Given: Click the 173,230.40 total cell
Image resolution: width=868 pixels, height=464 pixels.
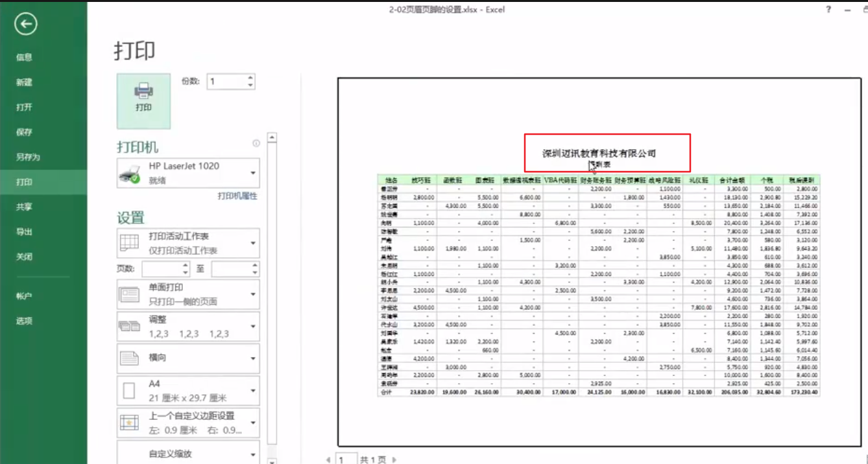Looking at the screenshot, I should coord(803,392).
